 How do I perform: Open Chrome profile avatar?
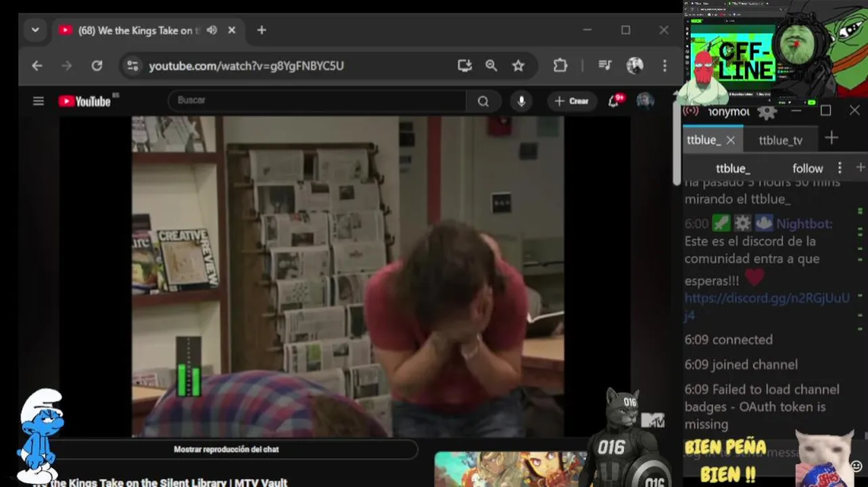tap(635, 66)
